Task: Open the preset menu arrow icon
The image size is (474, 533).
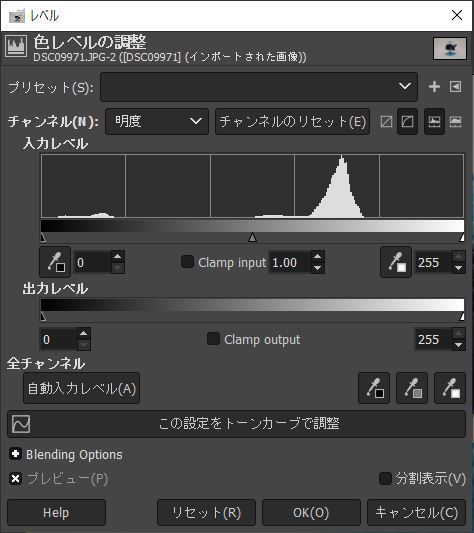Action: coord(456,87)
